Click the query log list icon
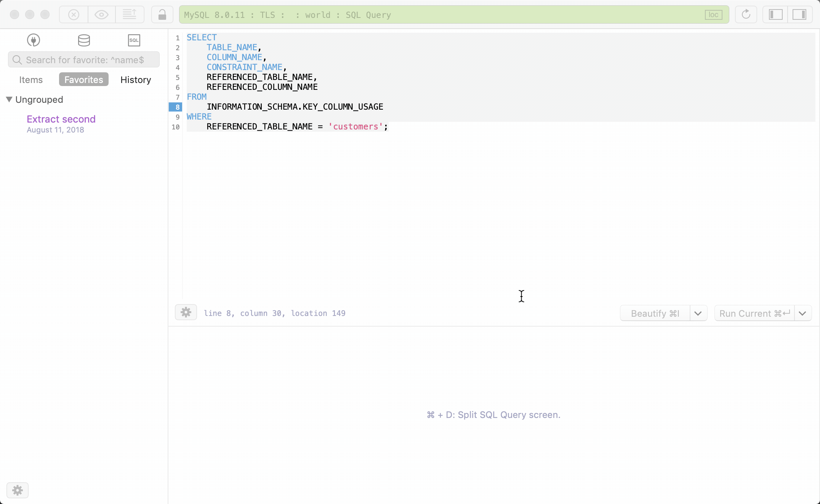The image size is (820, 504). click(130, 14)
